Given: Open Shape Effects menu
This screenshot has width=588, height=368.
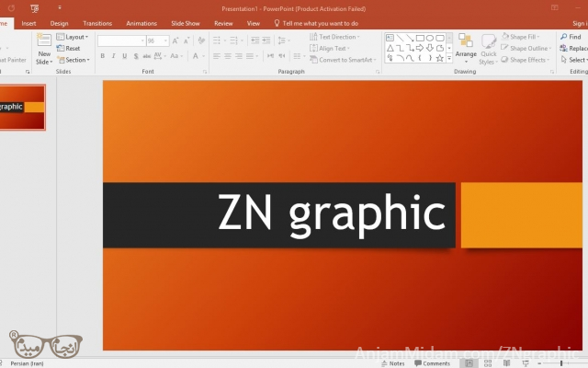Looking at the screenshot, I should (525, 60).
